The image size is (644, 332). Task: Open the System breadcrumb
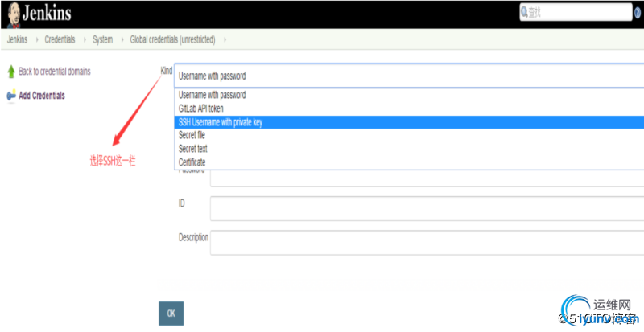tap(103, 40)
